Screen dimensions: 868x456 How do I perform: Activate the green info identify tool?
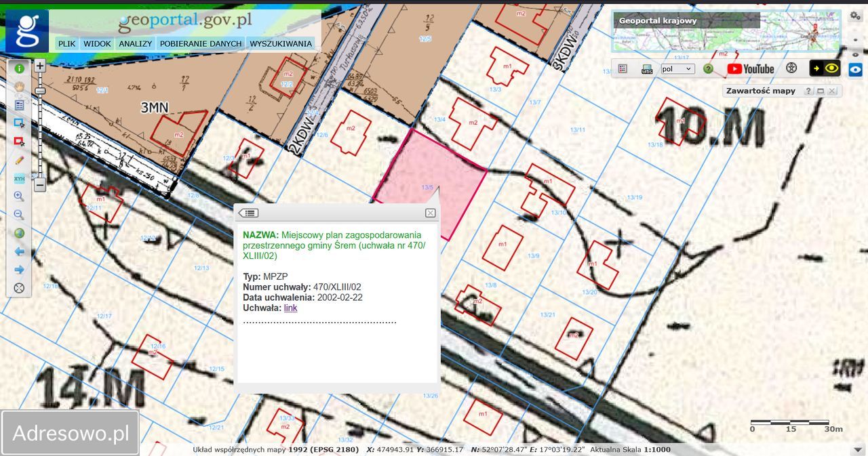click(19, 68)
